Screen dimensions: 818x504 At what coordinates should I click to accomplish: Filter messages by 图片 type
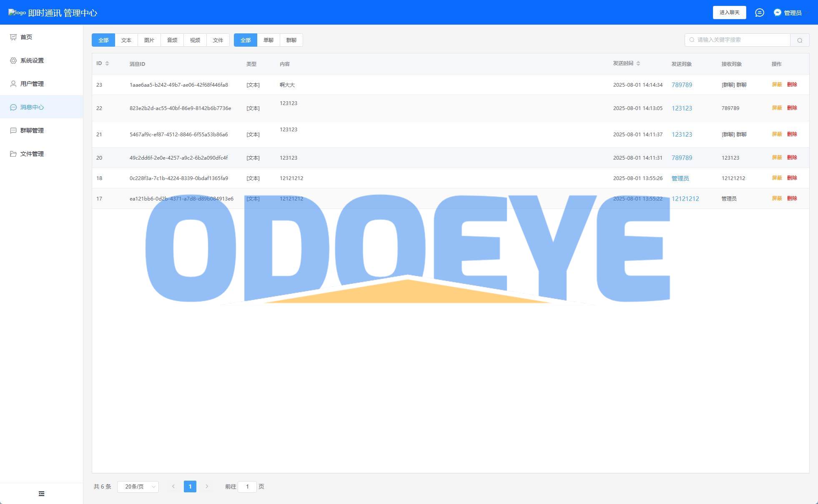click(x=149, y=40)
